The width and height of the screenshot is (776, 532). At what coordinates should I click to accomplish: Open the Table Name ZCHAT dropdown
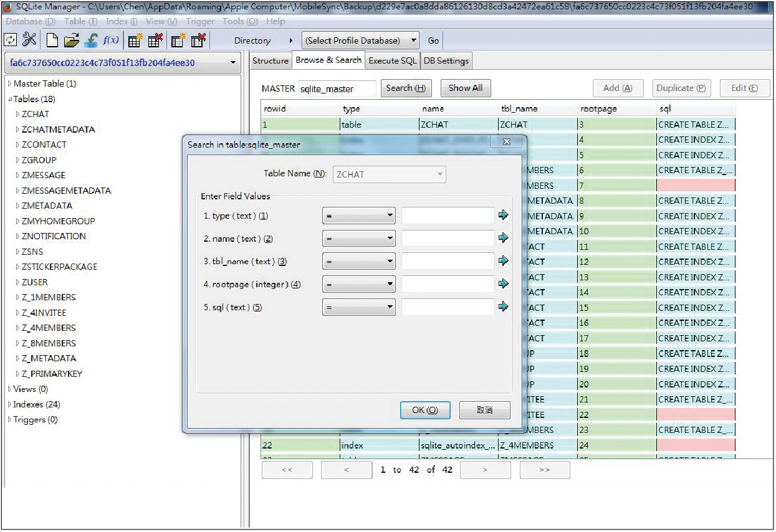tap(390, 174)
